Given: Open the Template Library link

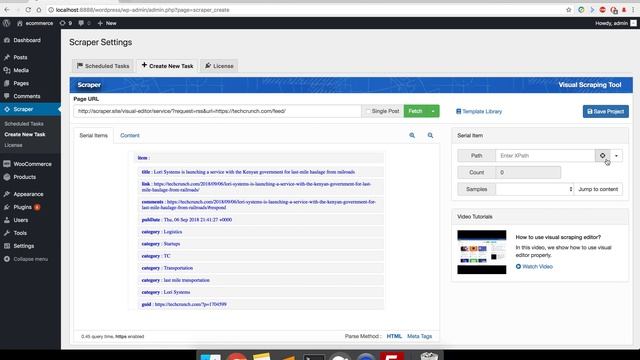Looking at the screenshot, I should pos(479,111).
